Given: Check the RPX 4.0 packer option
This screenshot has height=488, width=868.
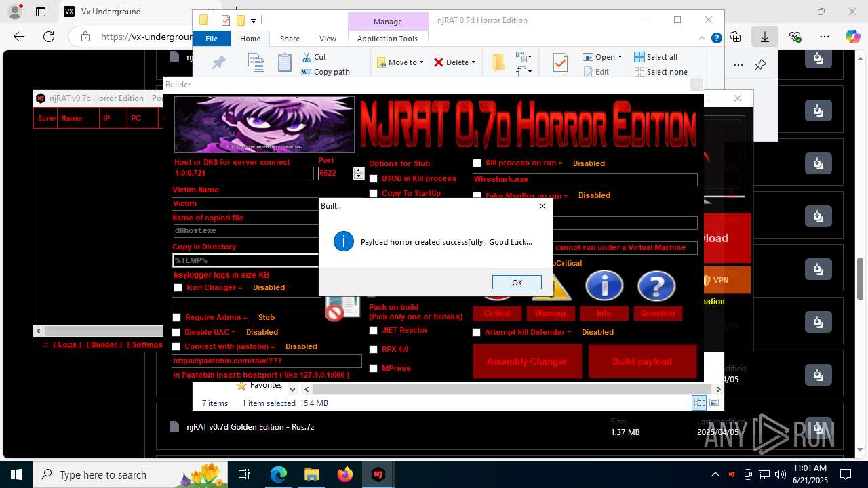Looking at the screenshot, I should [373, 349].
